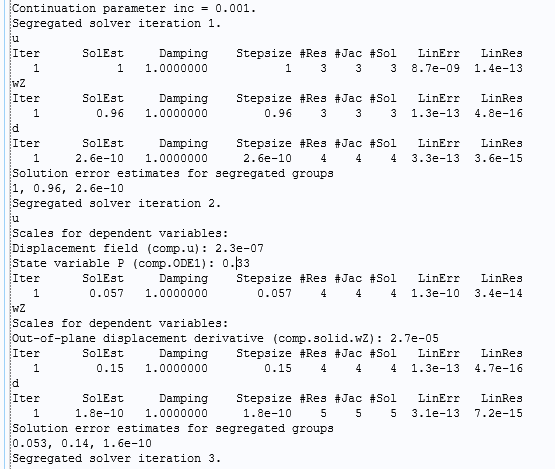Click the LinErr value 8.7e-09
555x469 pixels.
pos(435,68)
